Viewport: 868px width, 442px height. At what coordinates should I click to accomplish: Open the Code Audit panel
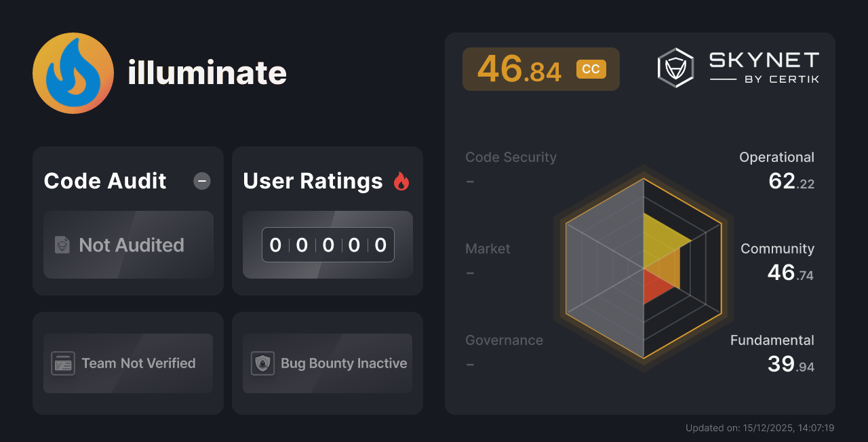pos(128,220)
